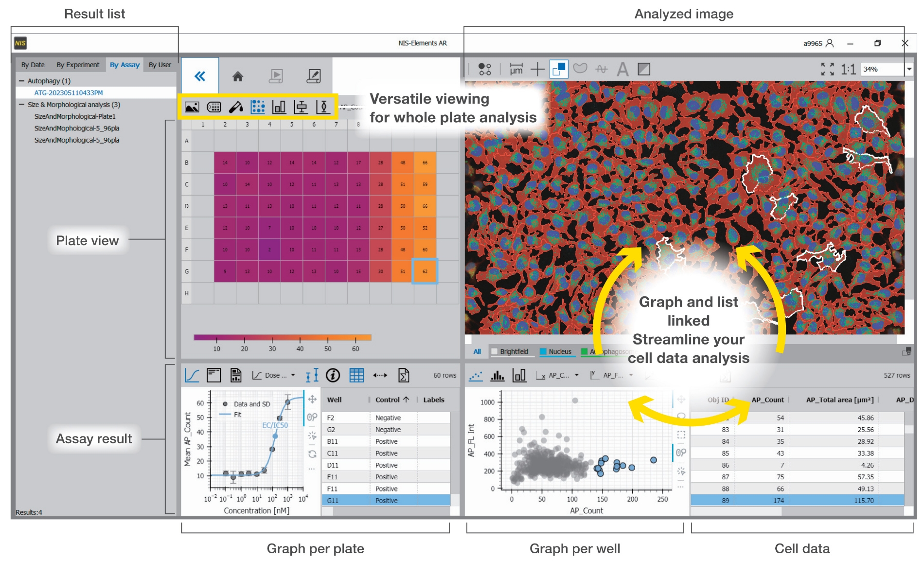Show the dose-response curve graph
This screenshot has width=924, height=563.
[x=192, y=375]
